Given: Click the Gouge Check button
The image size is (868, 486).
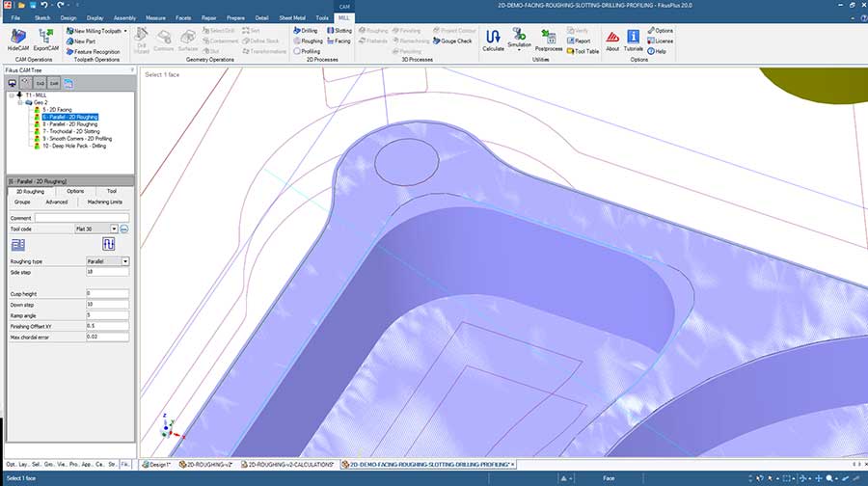Looking at the screenshot, I should [453, 41].
